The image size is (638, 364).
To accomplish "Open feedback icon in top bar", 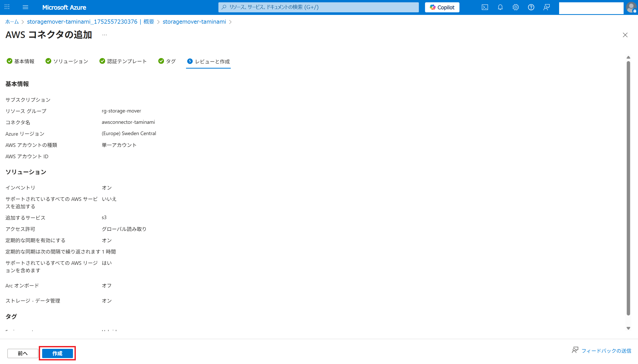I will [547, 7].
